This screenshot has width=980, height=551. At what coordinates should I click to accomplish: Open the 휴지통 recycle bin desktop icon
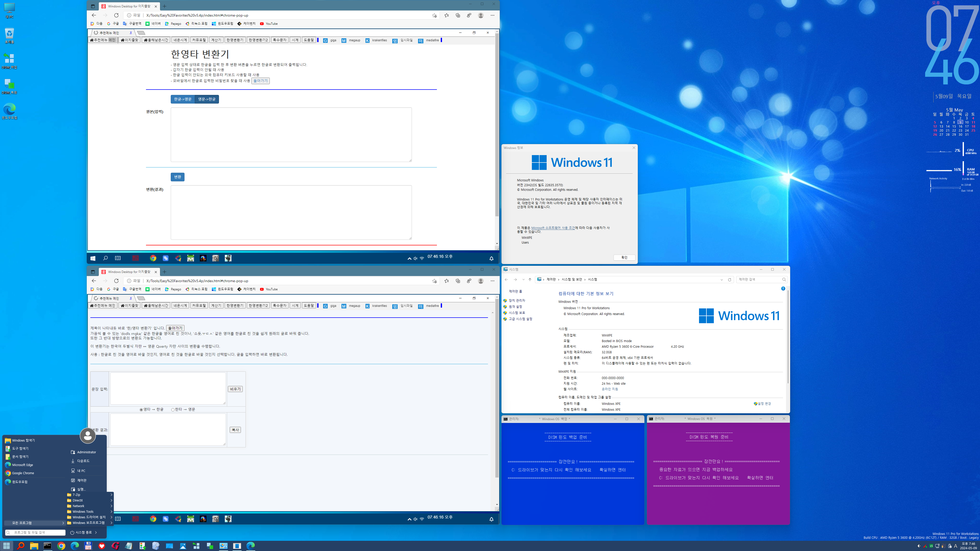[9, 36]
